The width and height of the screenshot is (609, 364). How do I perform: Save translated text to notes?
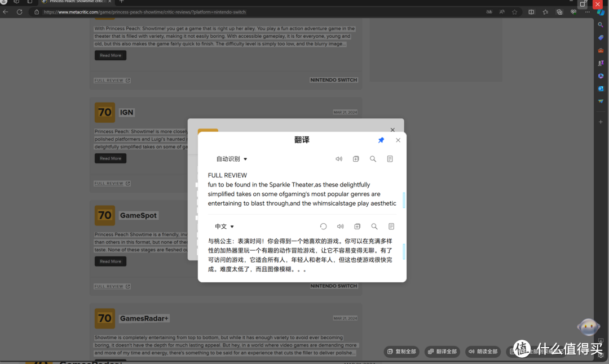[391, 227]
